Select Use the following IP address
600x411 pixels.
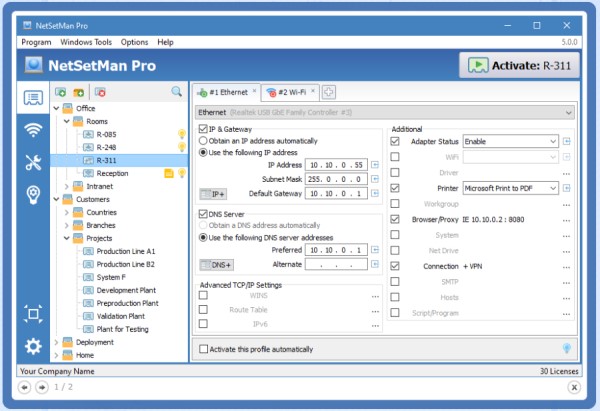(203, 152)
